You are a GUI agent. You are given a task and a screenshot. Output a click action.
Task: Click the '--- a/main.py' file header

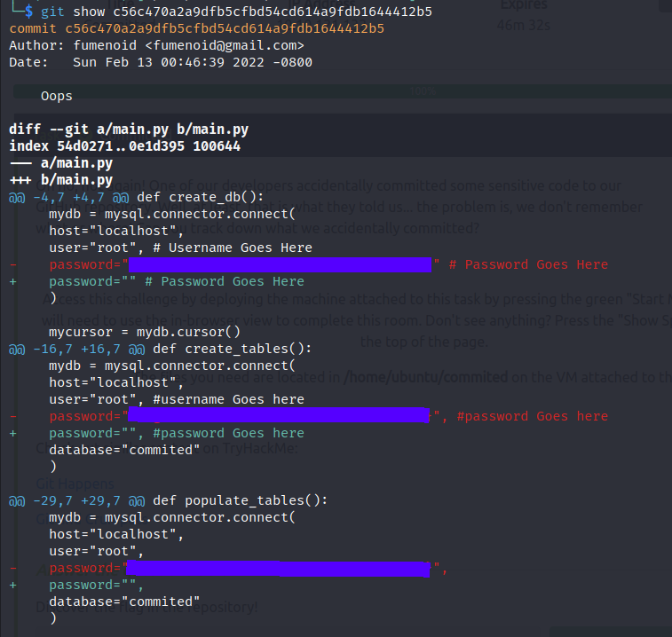pos(61,163)
